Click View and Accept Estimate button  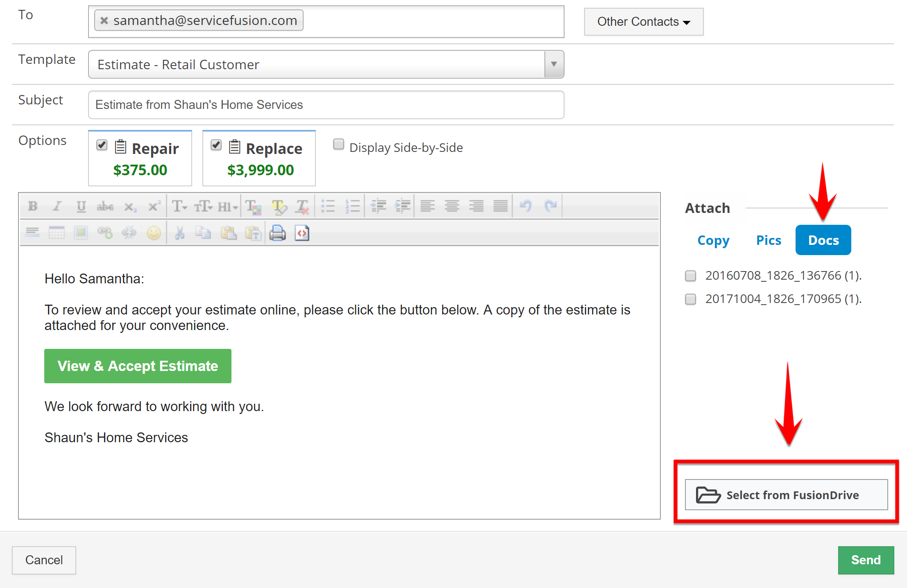(x=137, y=365)
